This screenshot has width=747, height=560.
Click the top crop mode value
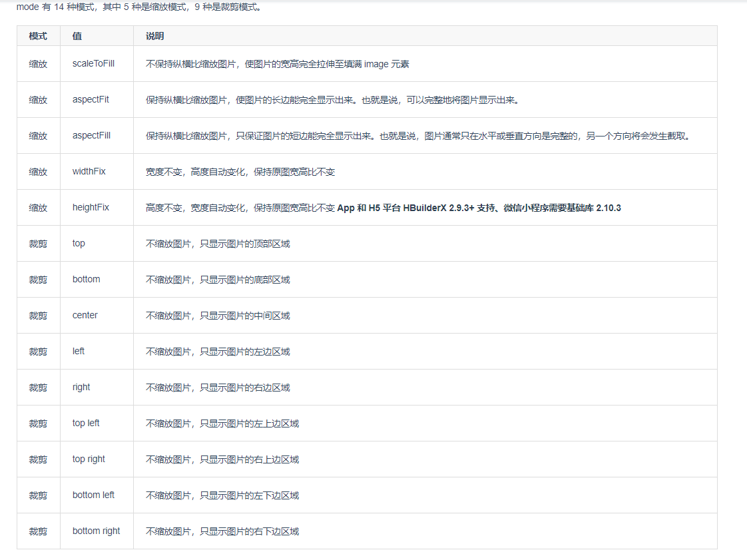click(x=78, y=243)
